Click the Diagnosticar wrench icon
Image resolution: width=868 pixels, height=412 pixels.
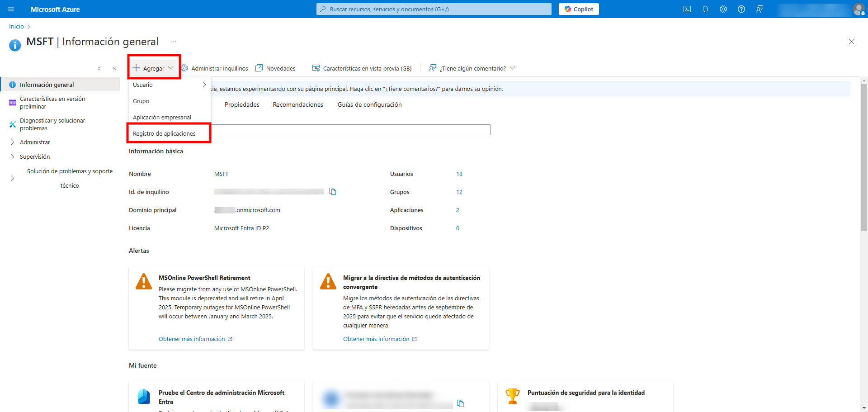pos(13,124)
